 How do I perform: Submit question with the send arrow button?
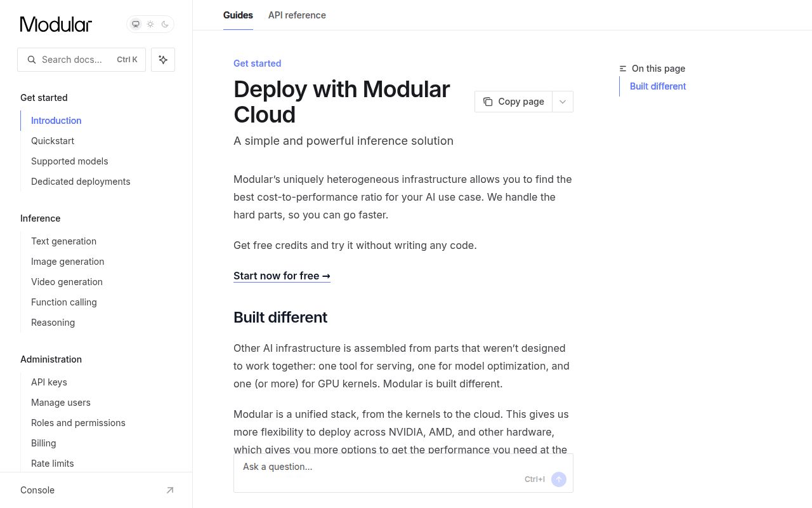559,479
